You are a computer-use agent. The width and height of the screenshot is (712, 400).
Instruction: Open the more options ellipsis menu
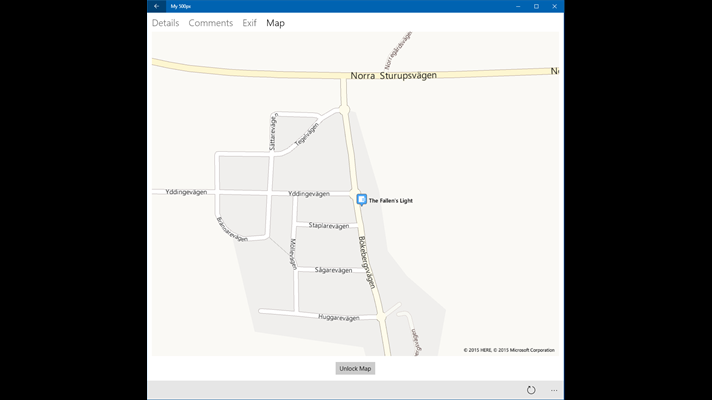coord(554,390)
